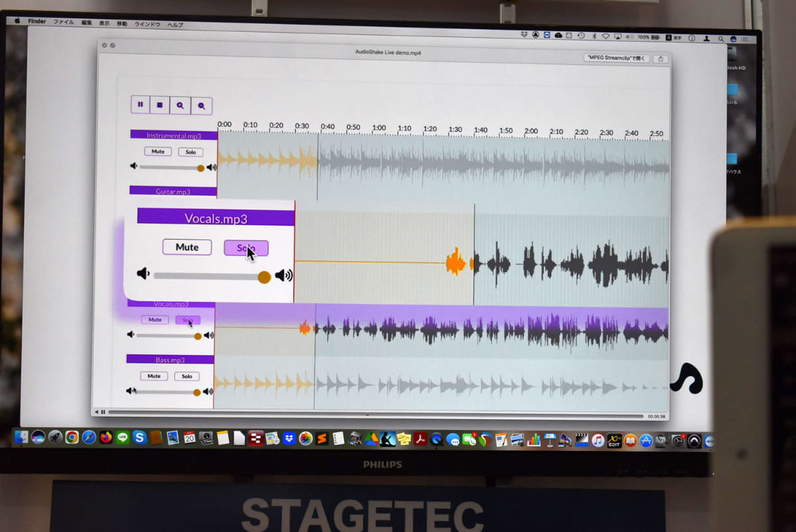
Task: Click loud speaker icon in enlarged Vocals panel
Action: coord(284,275)
